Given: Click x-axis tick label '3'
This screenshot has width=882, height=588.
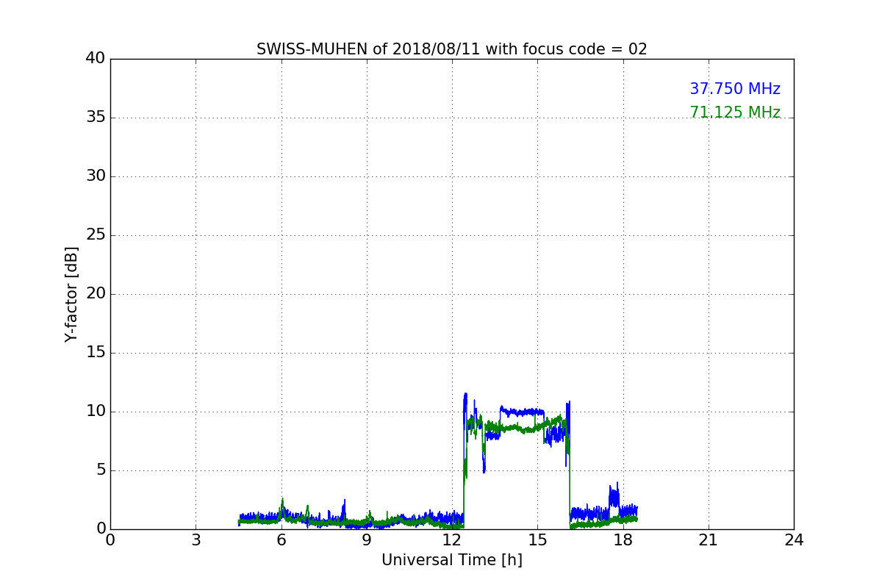Looking at the screenshot, I should pyautogui.click(x=196, y=539).
